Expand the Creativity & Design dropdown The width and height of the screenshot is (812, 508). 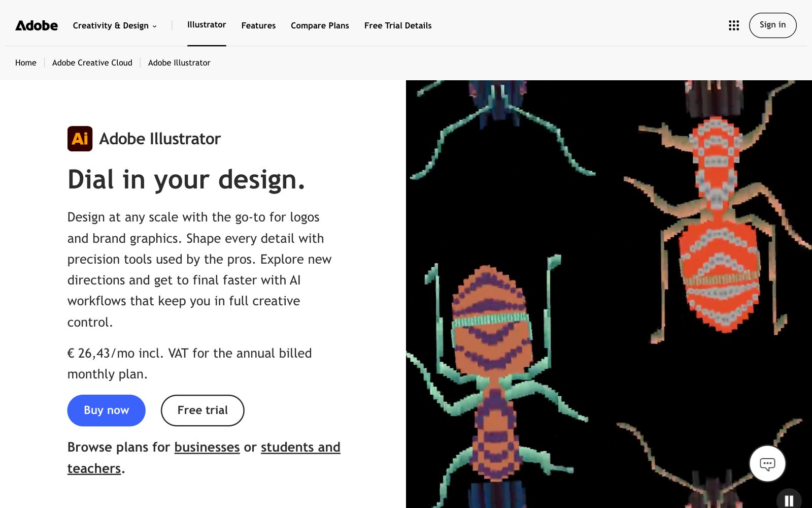tap(115, 25)
